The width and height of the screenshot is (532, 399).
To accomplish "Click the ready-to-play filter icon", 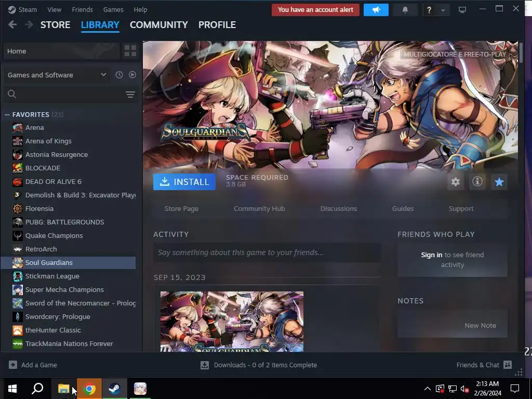I will click(x=132, y=75).
